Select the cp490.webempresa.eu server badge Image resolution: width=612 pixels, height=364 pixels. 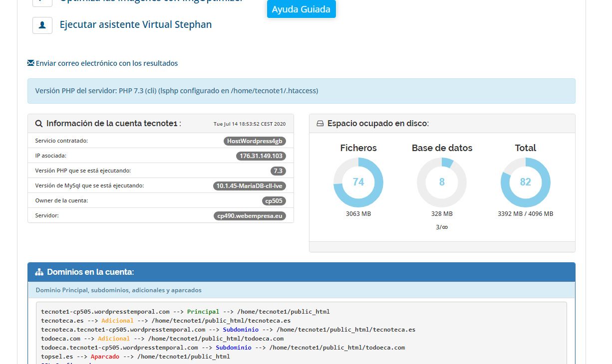(250, 216)
